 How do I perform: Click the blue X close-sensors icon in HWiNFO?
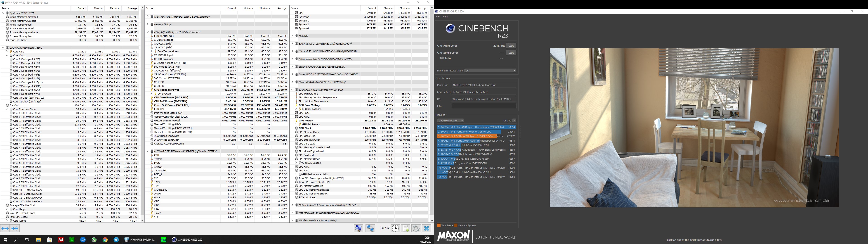[427, 228]
